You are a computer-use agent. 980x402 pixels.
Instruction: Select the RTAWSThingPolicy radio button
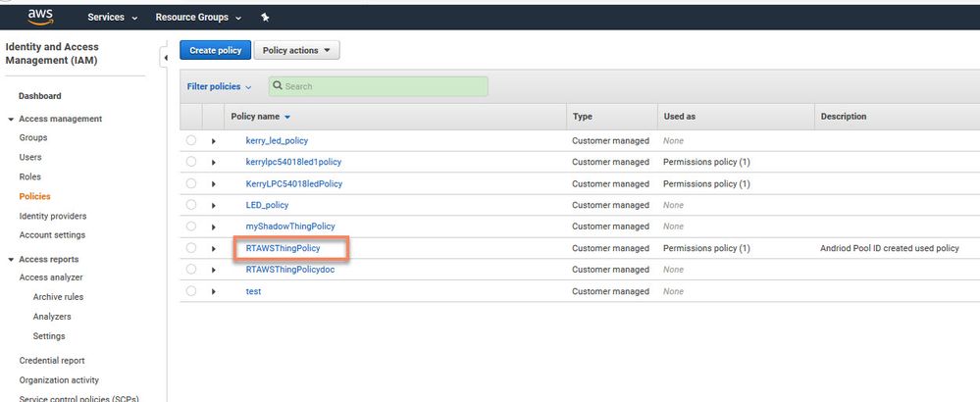point(191,249)
